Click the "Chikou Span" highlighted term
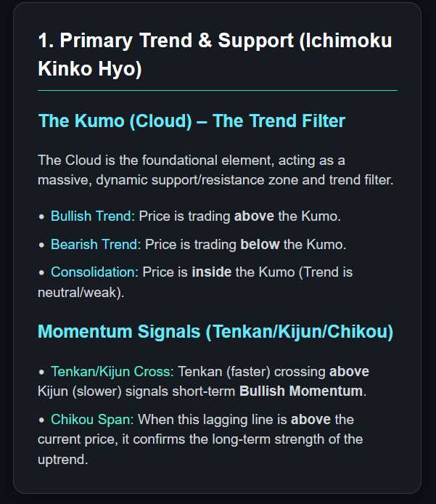The width and height of the screenshot is (436, 504). 92,420
